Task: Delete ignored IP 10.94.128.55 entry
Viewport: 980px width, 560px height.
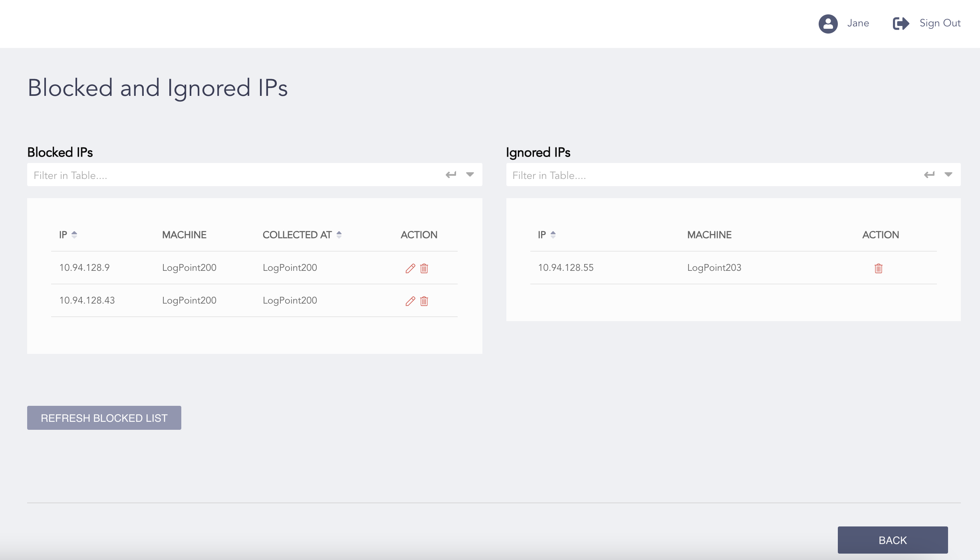Action: (x=878, y=268)
